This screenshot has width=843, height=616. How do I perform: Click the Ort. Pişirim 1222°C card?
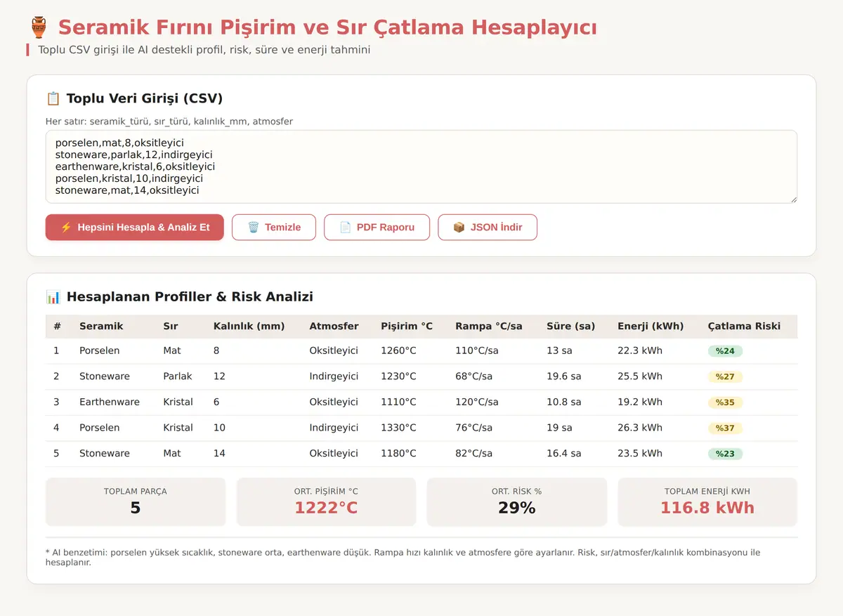point(326,502)
